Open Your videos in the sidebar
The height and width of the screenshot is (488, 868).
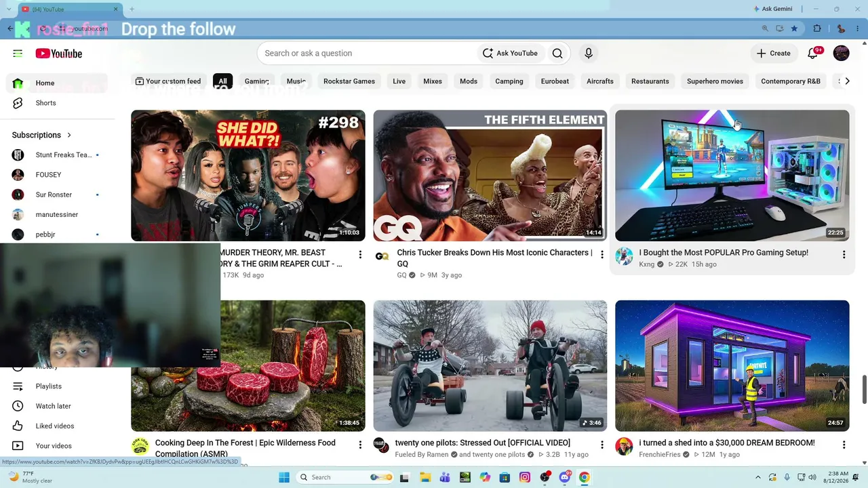57,446
